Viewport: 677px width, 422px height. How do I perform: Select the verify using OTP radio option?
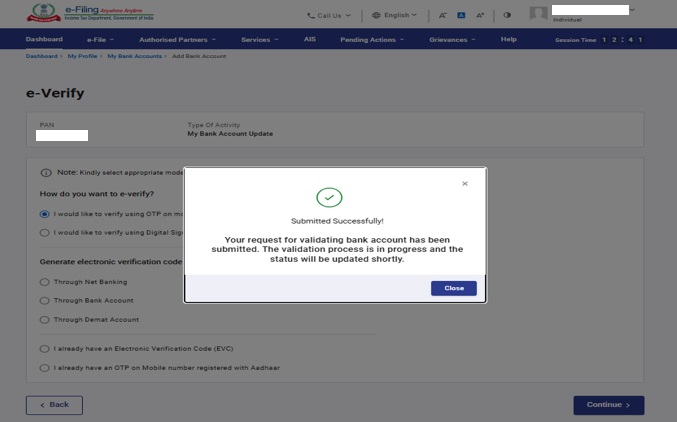(x=44, y=214)
